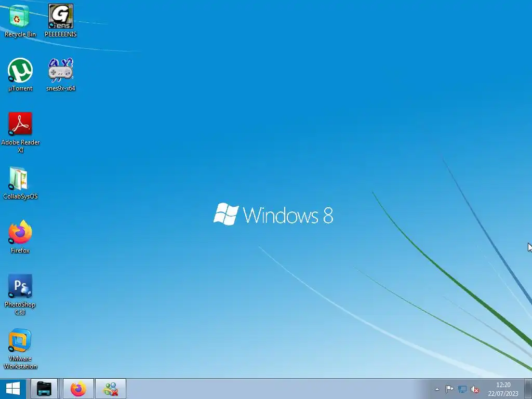Open the Start menu button
Screen dimensions: 532x399
pos(13,389)
